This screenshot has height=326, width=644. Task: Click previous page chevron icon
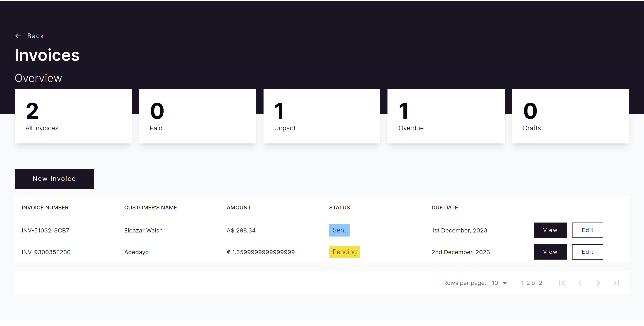point(580,283)
